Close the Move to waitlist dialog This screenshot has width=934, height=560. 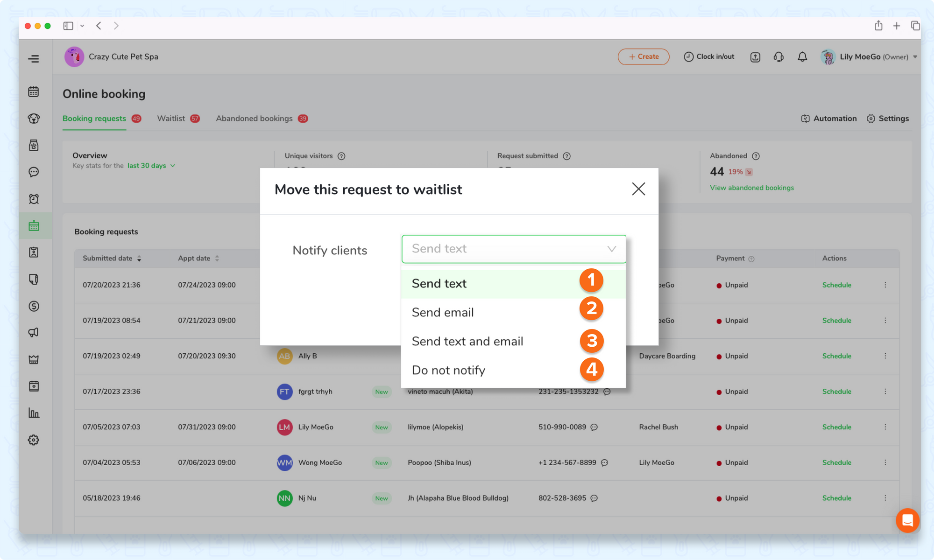(638, 189)
